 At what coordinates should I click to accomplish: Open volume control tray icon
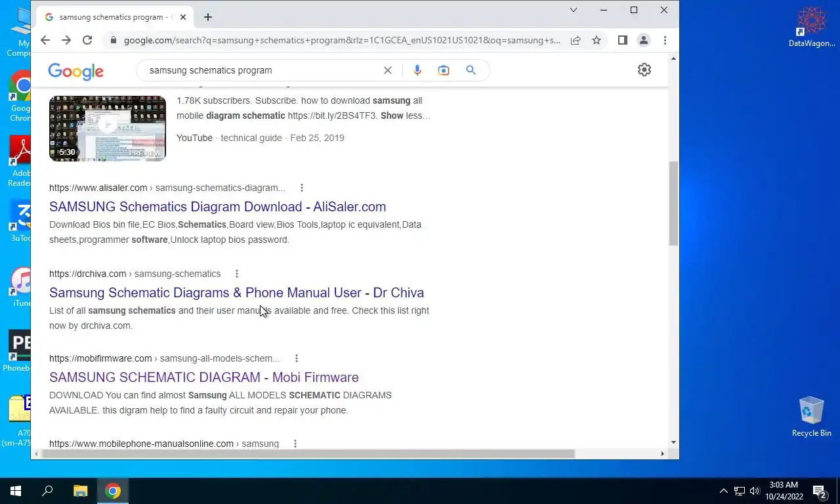coord(755,491)
